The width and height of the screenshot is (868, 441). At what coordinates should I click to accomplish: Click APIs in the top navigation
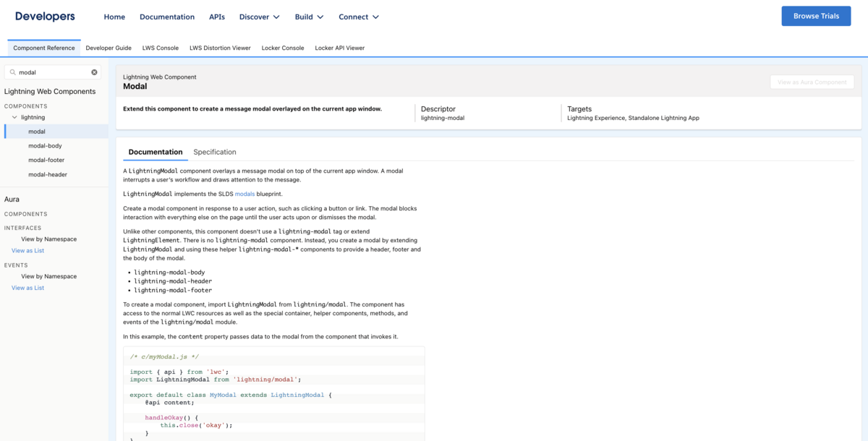click(x=217, y=17)
